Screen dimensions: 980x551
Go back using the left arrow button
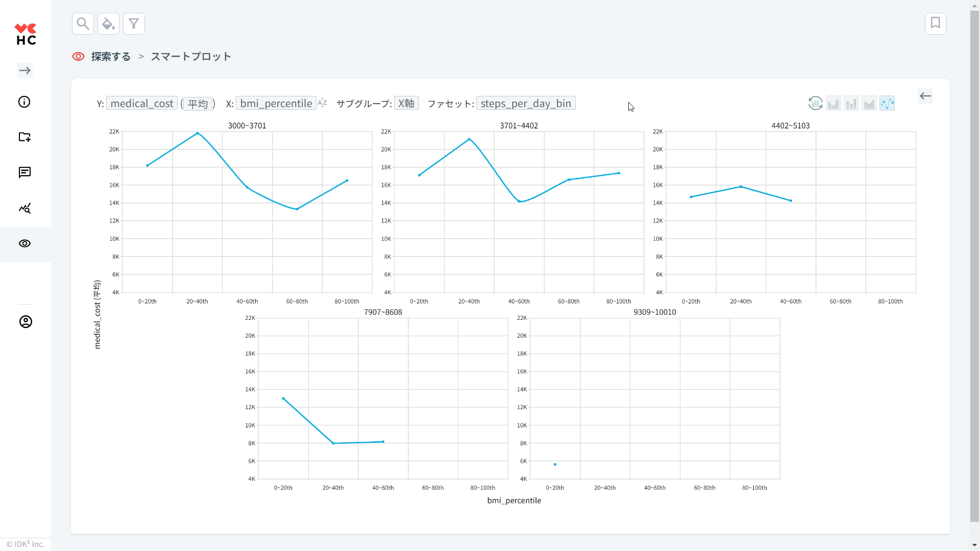pos(925,96)
